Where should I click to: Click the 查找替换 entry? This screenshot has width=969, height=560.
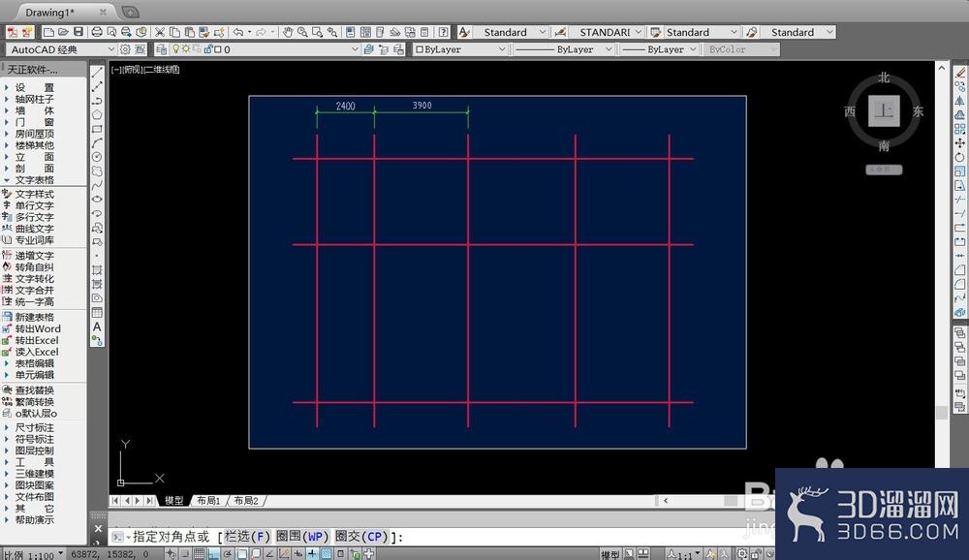(34, 390)
